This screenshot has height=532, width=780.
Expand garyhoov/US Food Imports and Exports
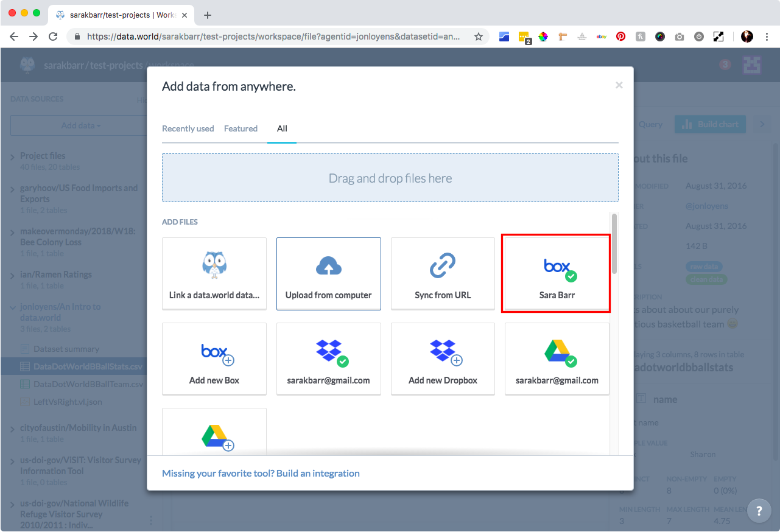coord(13,189)
